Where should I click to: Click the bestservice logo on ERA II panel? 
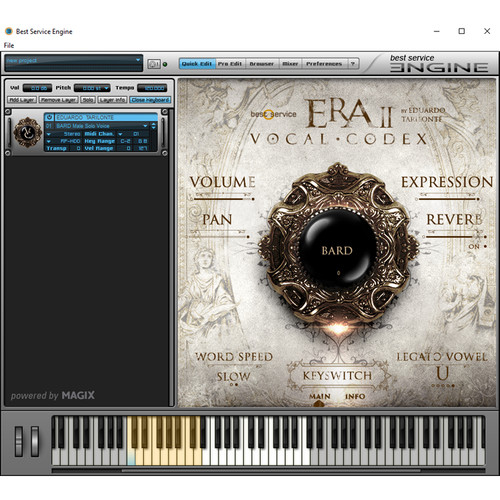[273, 114]
